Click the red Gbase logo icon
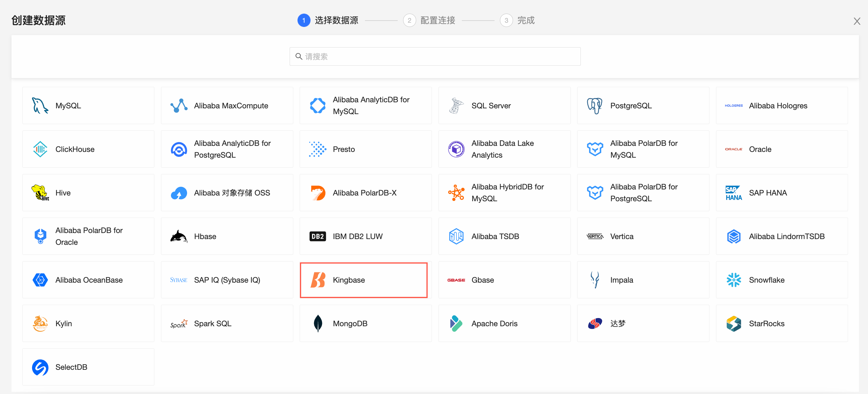The height and width of the screenshot is (394, 868). (x=456, y=280)
